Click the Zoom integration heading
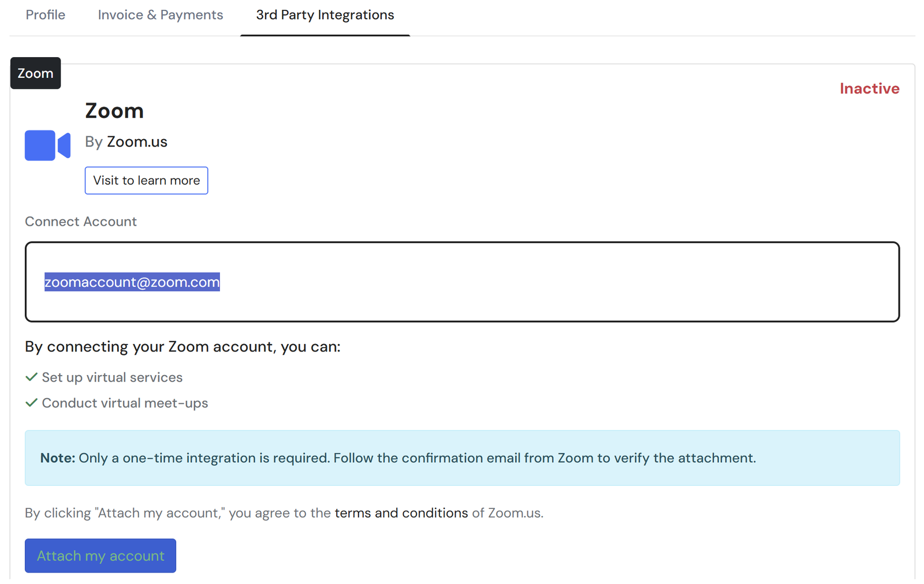 click(114, 111)
